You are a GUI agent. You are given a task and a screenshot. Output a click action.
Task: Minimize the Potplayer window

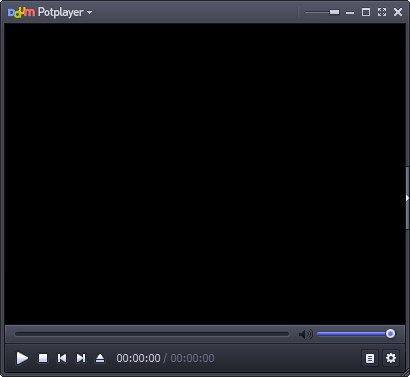[350, 13]
